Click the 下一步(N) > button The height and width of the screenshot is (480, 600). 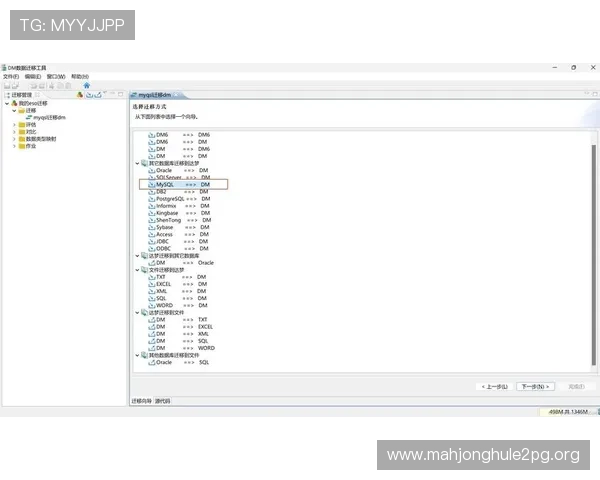[535, 386]
